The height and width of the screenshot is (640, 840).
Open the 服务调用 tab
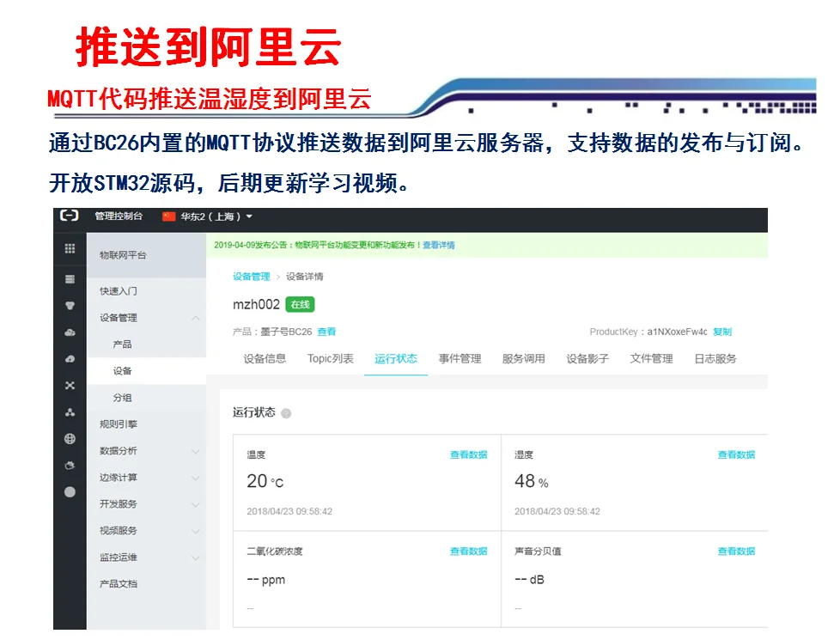tap(523, 358)
